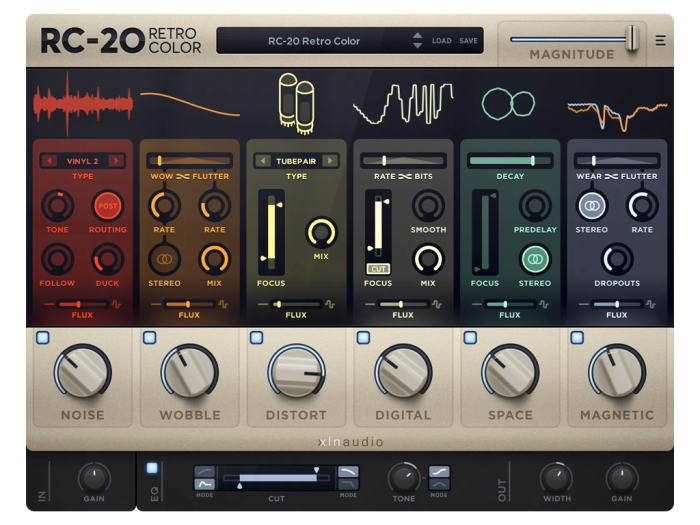This screenshot has height=525, width=700.
Task: Click the Noise DUCK knob
Action: pyautogui.click(x=108, y=259)
